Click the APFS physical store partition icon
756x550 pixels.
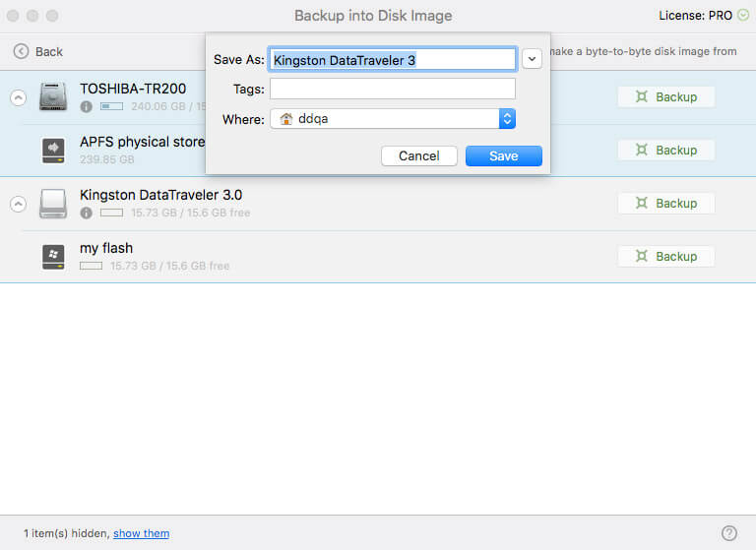tap(53, 151)
